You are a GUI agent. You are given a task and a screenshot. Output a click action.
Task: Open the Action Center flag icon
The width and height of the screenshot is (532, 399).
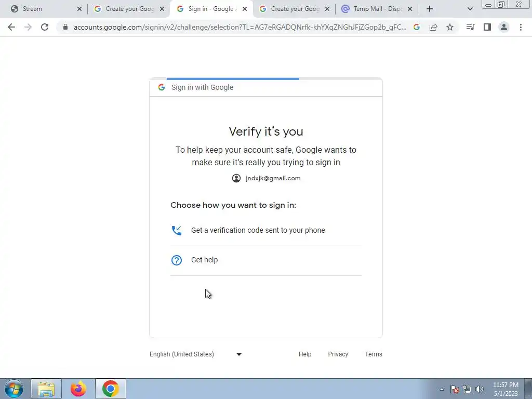pyautogui.click(x=455, y=389)
